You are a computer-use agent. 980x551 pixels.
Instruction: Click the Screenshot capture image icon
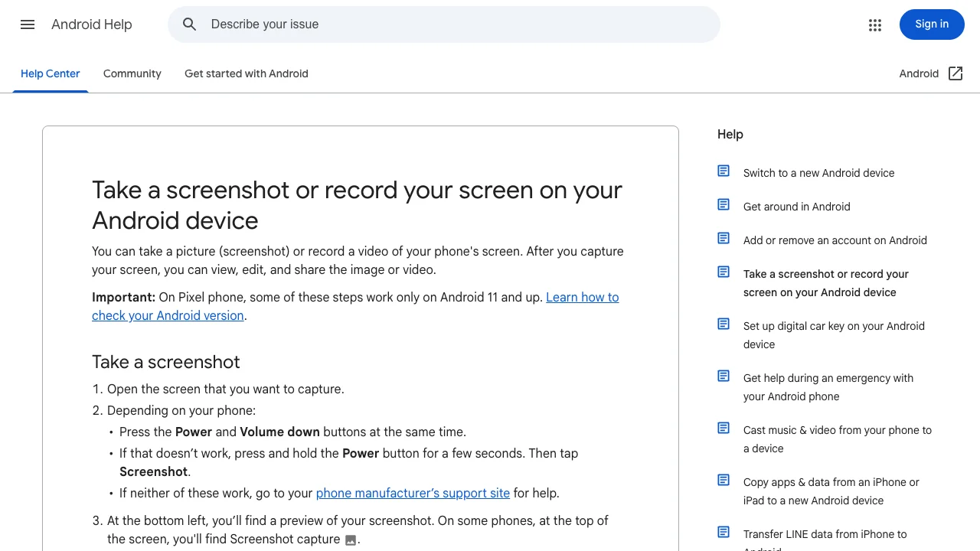351,540
